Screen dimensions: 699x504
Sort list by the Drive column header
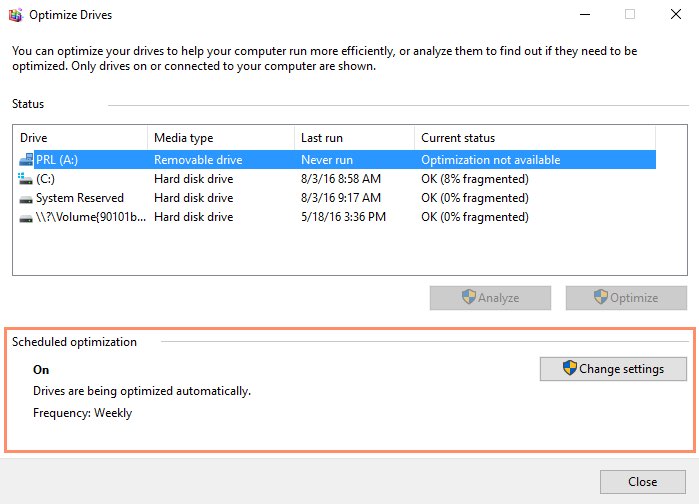pyautogui.click(x=80, y=138)
